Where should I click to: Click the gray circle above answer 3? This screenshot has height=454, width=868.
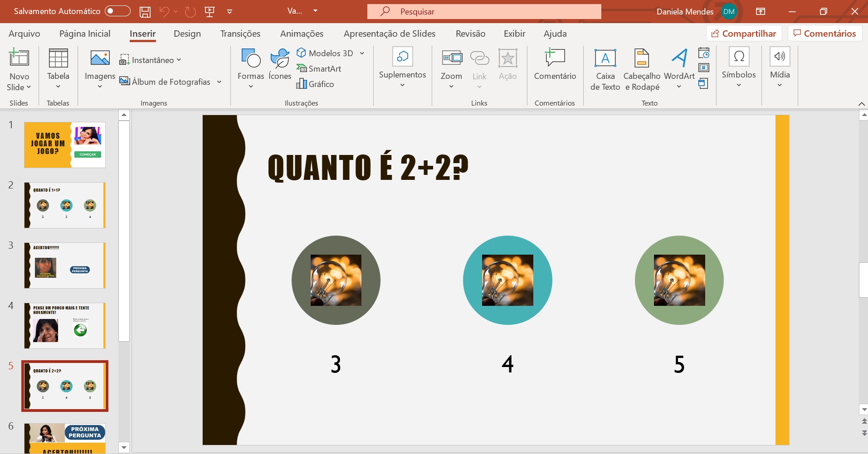336,280
